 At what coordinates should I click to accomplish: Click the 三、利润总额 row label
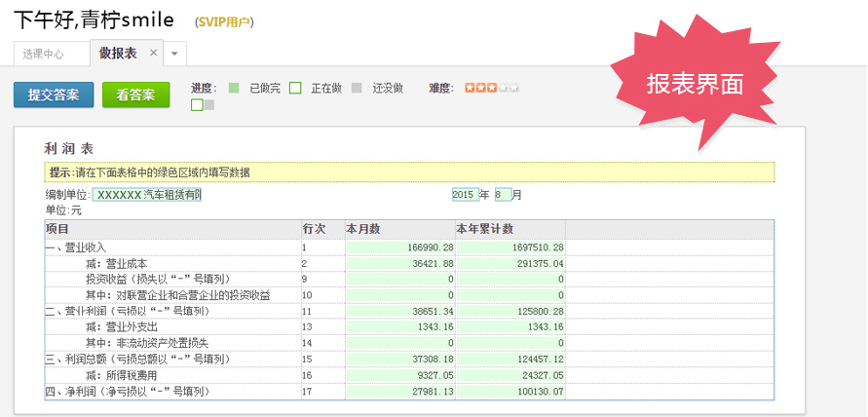pyautogui.click(x=137, y=360)
